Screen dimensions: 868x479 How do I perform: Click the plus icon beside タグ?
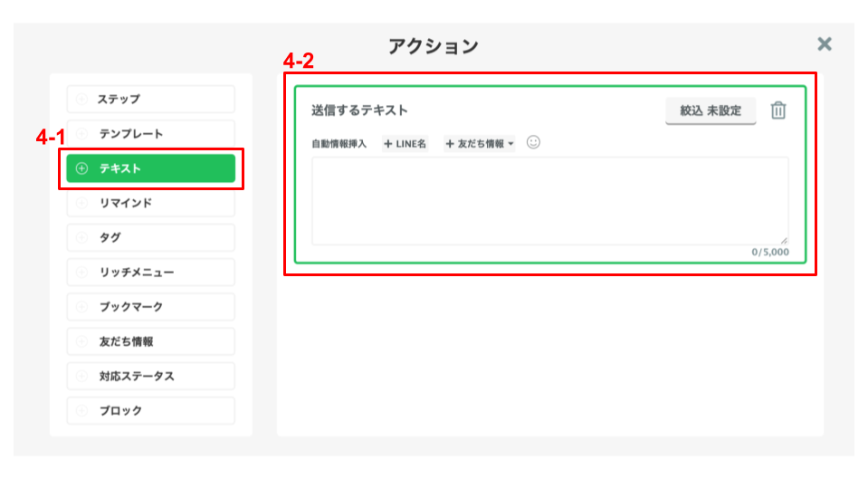[x=82, y=237]
